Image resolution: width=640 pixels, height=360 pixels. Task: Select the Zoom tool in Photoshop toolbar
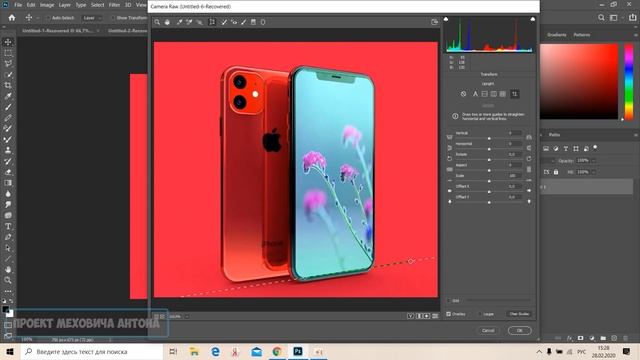pos(8,280)
